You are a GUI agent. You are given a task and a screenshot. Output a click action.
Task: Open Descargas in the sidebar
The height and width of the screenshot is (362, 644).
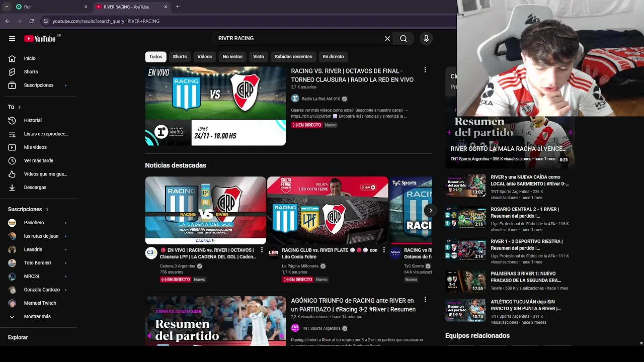click(36, 188)
